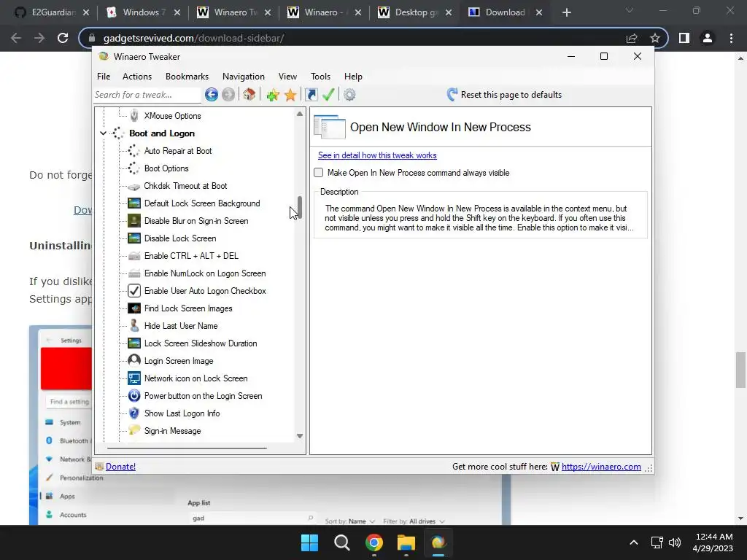The width and height of the screenshot is (747, 560).
Task: Open Chrome side panel icon
Action: coord(684,38)
